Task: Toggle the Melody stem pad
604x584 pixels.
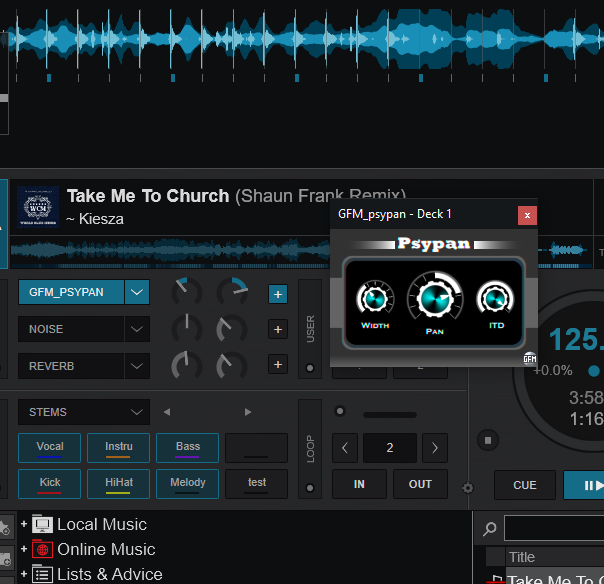Action: pos(188,484)
